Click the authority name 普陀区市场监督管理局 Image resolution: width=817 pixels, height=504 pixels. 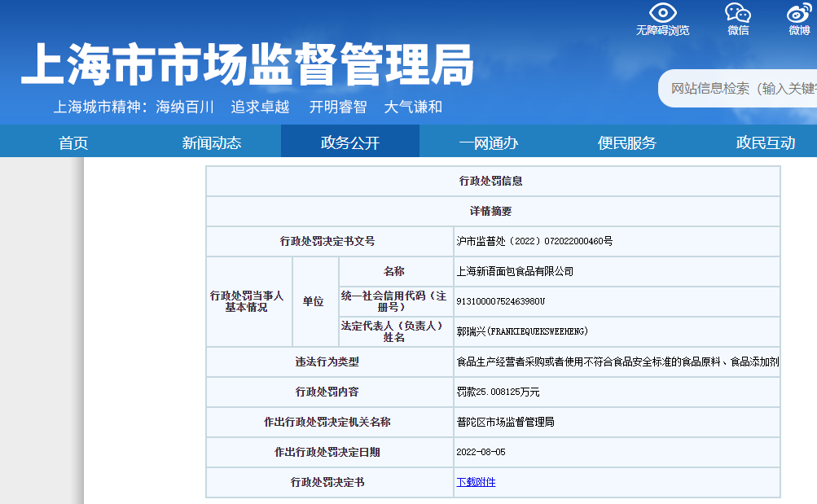(505, 422)
